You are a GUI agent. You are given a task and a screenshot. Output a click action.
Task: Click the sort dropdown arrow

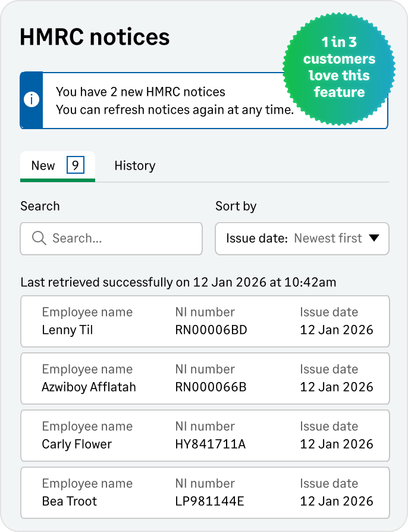pos(374,238)
